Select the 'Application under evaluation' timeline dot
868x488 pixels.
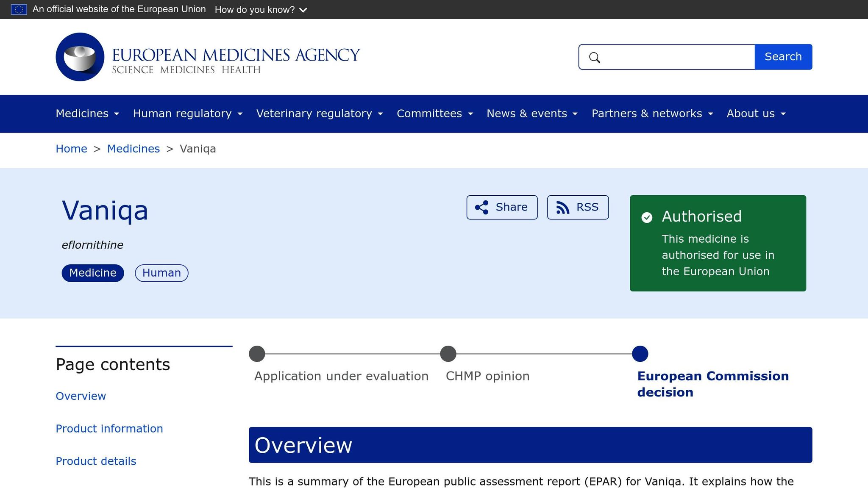(257, 354)
